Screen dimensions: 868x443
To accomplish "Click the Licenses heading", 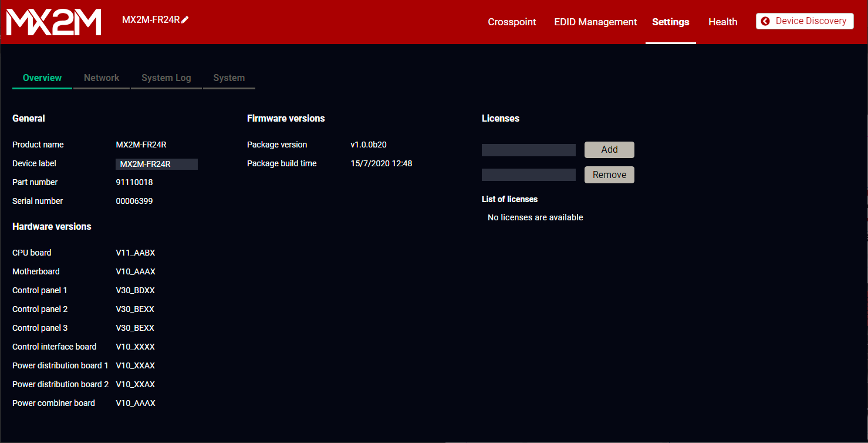I will point(501,118).
